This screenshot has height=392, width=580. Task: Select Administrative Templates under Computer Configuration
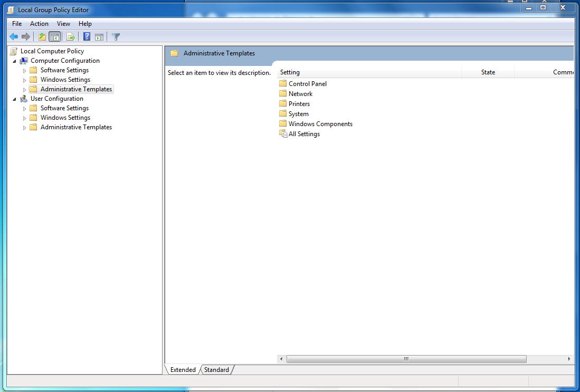point(76,89)
